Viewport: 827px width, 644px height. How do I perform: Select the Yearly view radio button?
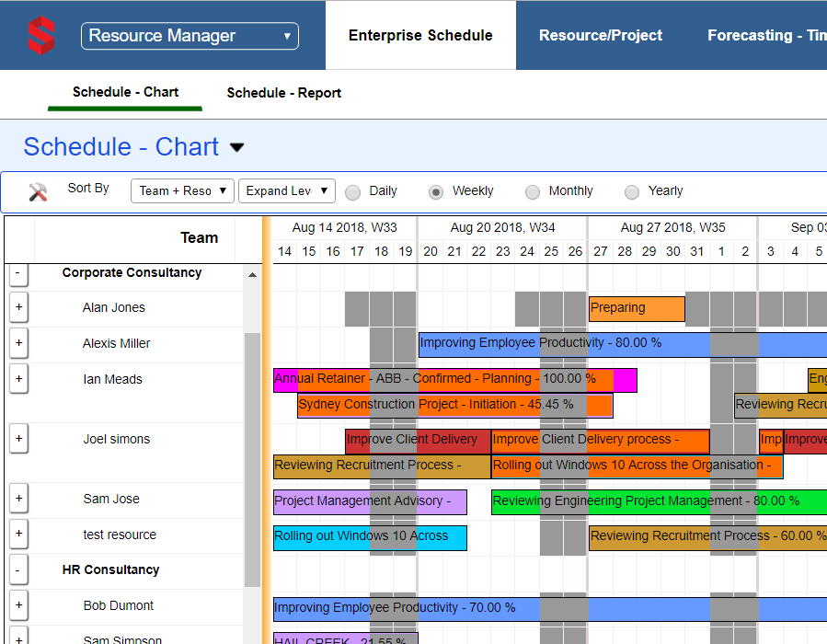pos(632,192)
